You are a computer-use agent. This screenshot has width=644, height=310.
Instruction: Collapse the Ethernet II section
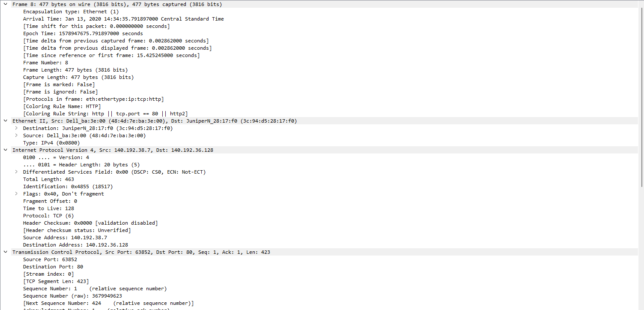point(5,120)
